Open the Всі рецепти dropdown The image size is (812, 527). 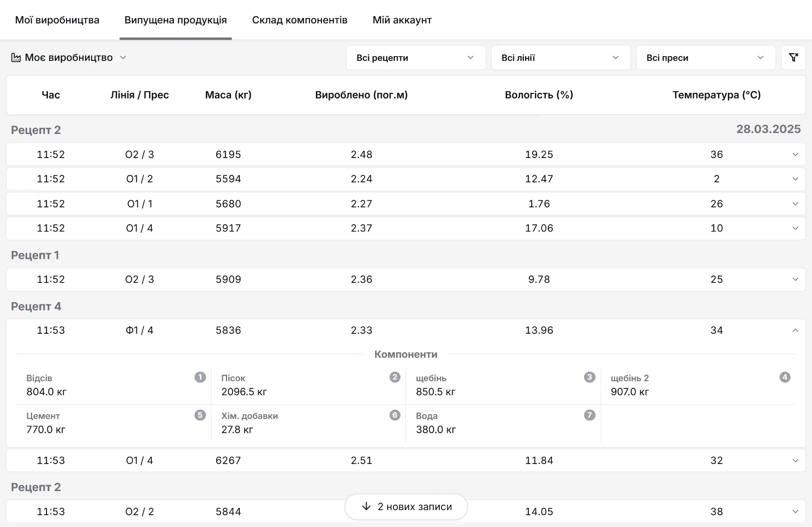[x=415, y=57]
